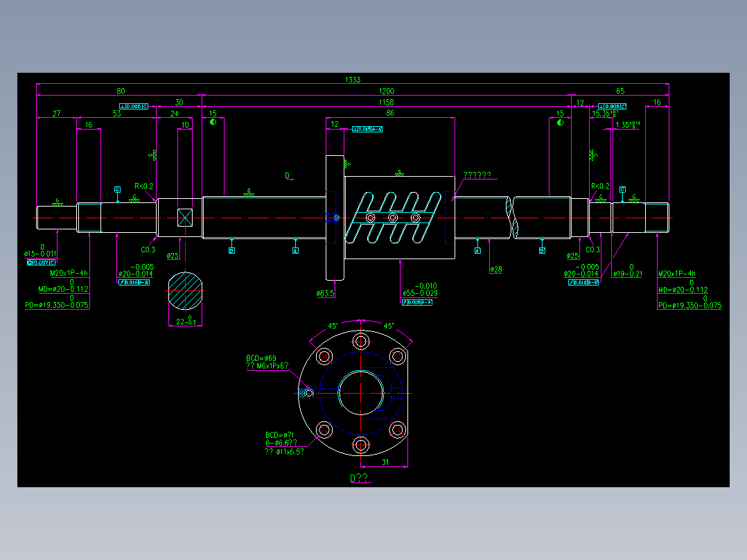Image resolution: width=747 pixels, height=560 pixels.
Task: Pick the 31 dimension in flange view
Action: click(385, 462)
